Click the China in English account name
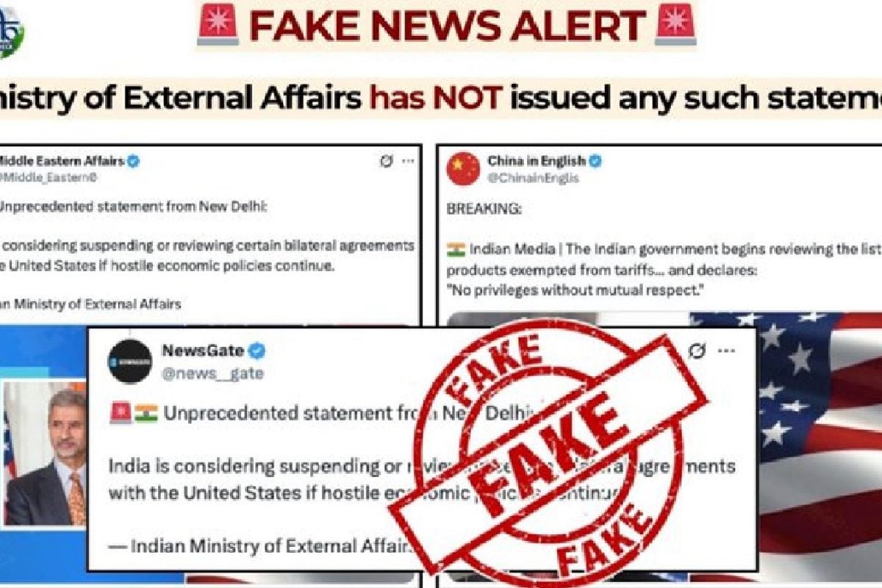The height and width of the screenshot is (588, 882). pos(537,161)
